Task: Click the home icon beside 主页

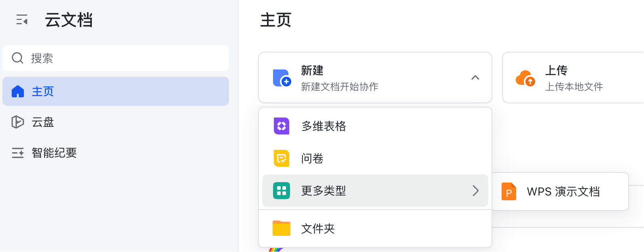Action: click(x=18, y=91)
